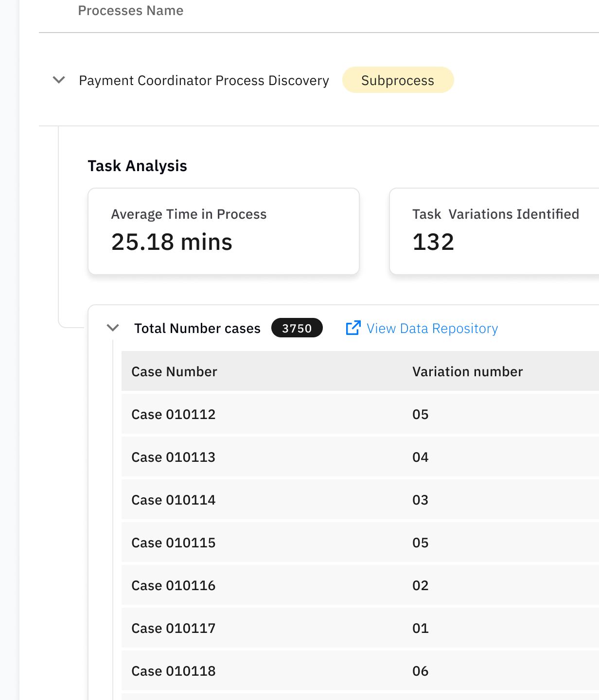The image size is (599, 700).
Task: Select the Average Time in Process card
Action: point(223,231)
